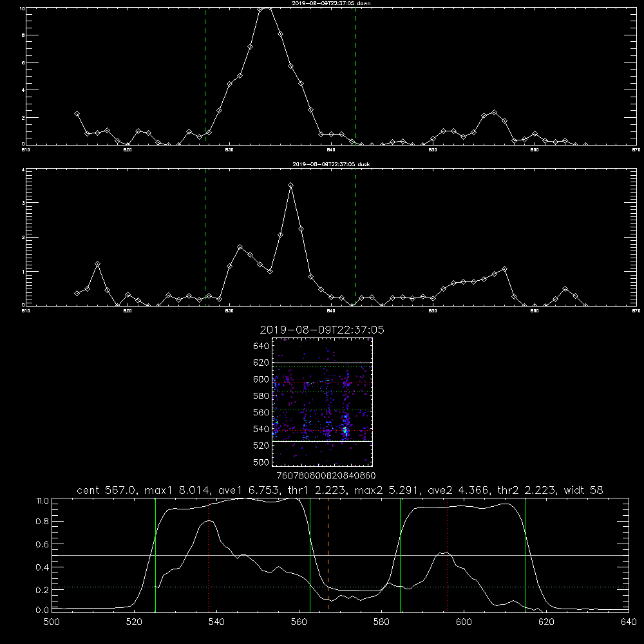Screen dimensions: 644x644
Task: Click the green vertical line near 525
Action: (155, 554)
